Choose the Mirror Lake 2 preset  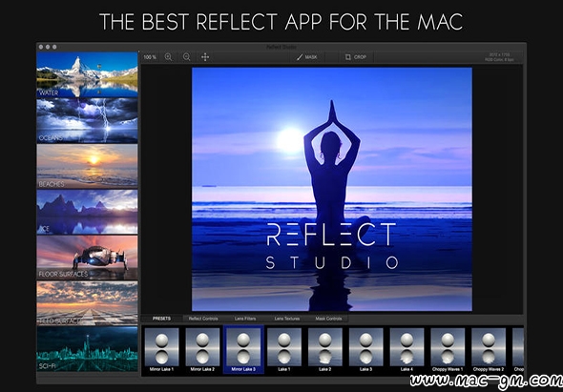click(x=202, y=350)
